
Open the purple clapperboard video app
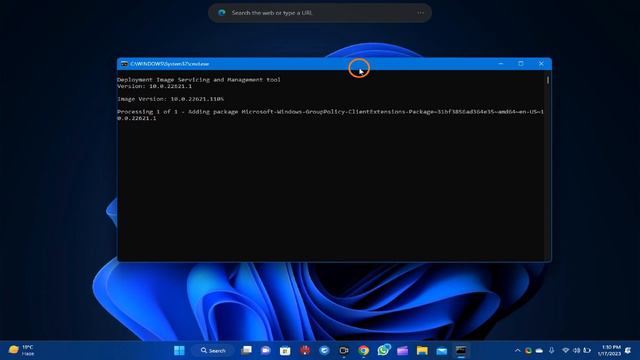tap(402, 350)
